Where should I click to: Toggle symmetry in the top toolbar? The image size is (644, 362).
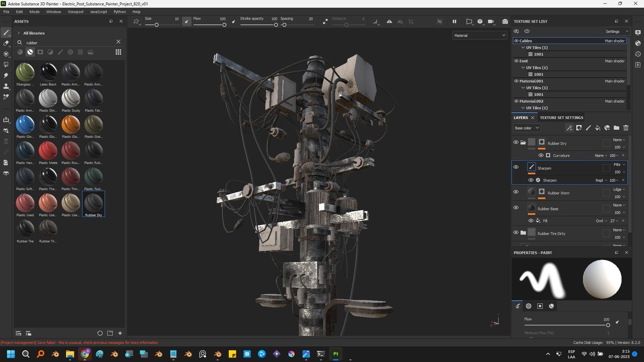pyautogui.click(x=389, y=22)
